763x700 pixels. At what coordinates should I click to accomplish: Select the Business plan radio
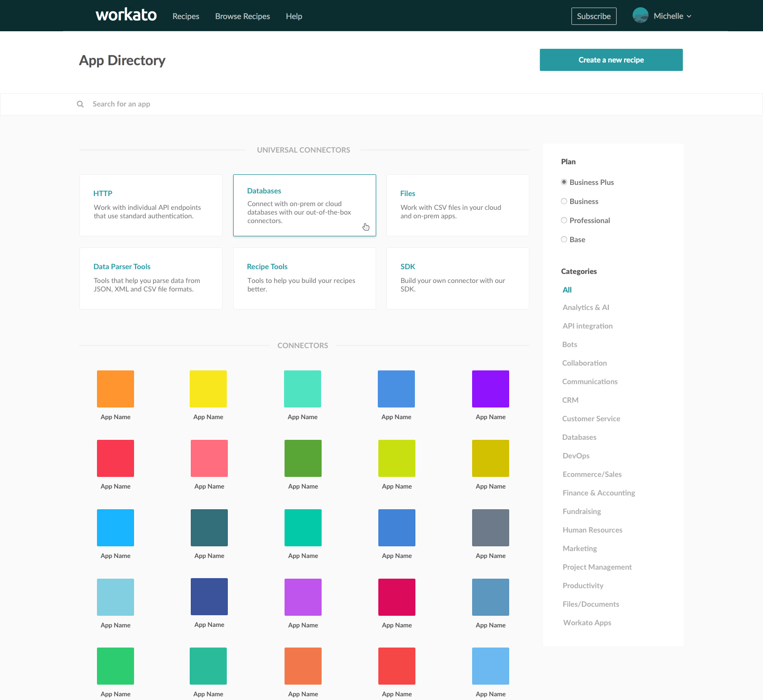[564, 201]
